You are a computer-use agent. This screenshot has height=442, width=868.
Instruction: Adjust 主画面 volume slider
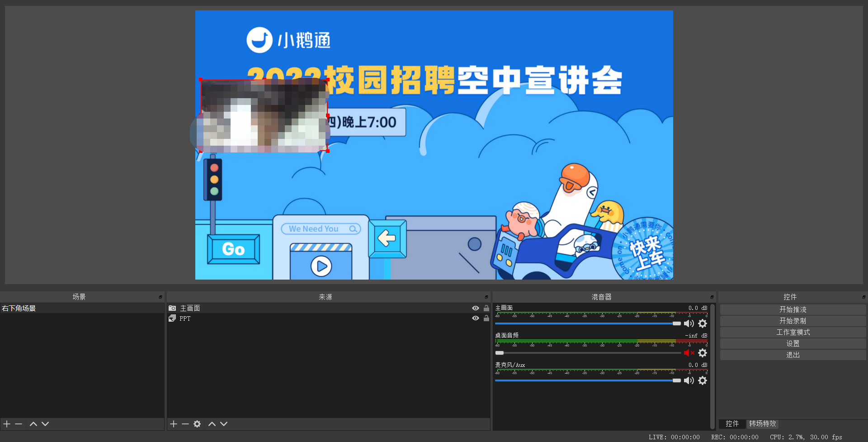588,323
